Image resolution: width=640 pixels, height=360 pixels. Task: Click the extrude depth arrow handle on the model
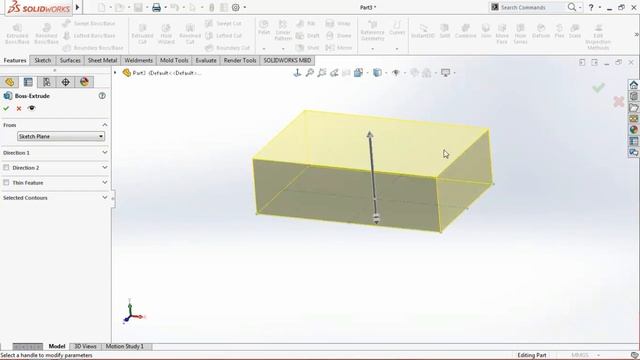point(370,135)
